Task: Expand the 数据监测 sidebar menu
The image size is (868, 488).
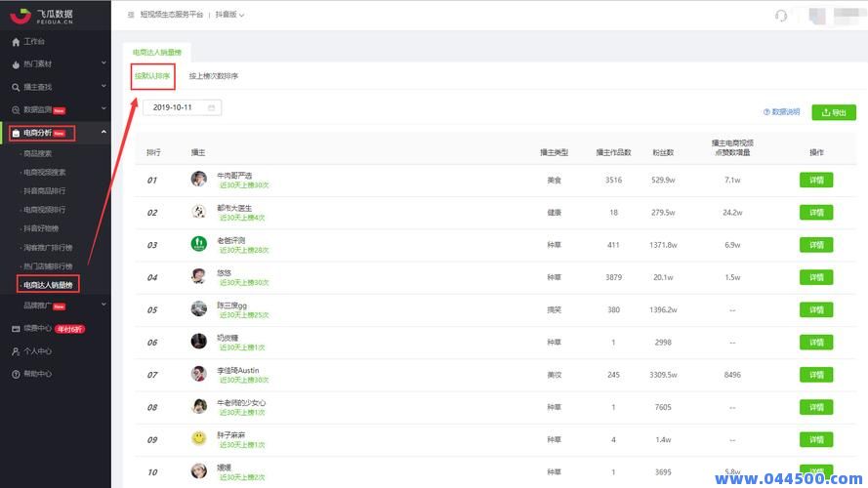Action: (104, 109)
